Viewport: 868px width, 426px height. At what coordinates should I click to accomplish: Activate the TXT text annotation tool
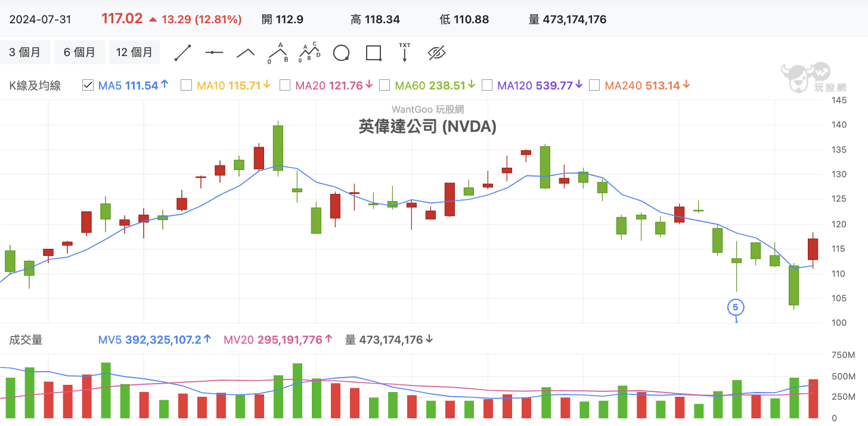[405, 53]
